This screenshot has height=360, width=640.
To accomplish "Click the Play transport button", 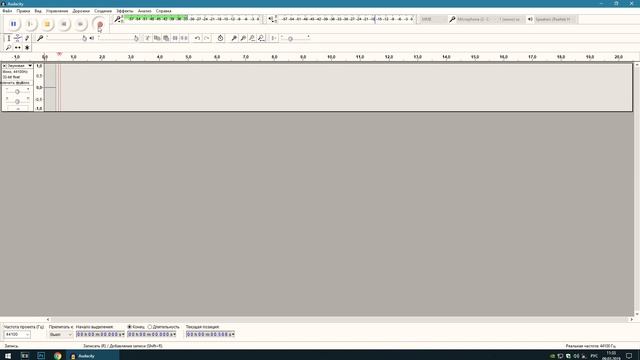I will pos(30,24).
